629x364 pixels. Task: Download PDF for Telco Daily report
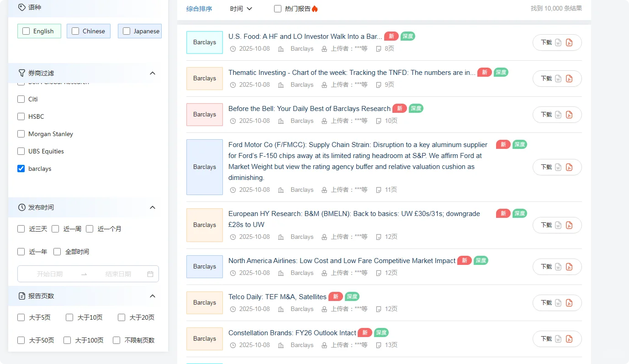(569, 303)
